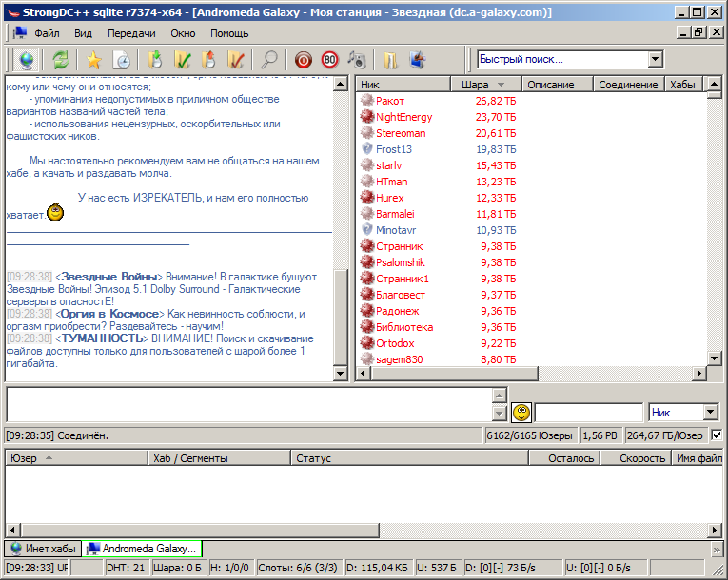The width and height of the screenshot is (728, 580).
Task: Select user Странник1 in the list
Action: pyautogui.click(x=403, y=279)
